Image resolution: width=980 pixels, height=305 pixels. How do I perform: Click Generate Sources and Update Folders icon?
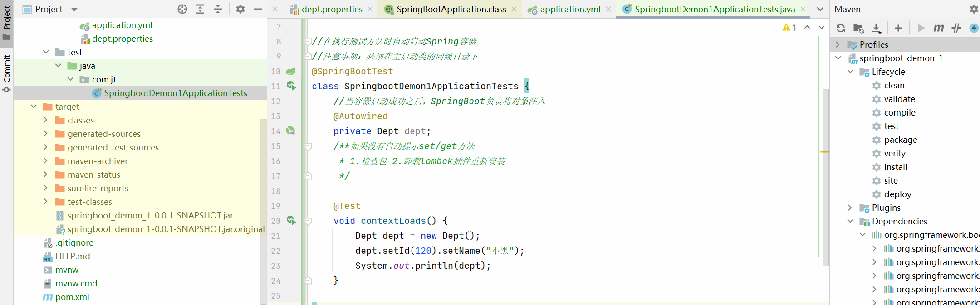point(858,28)
